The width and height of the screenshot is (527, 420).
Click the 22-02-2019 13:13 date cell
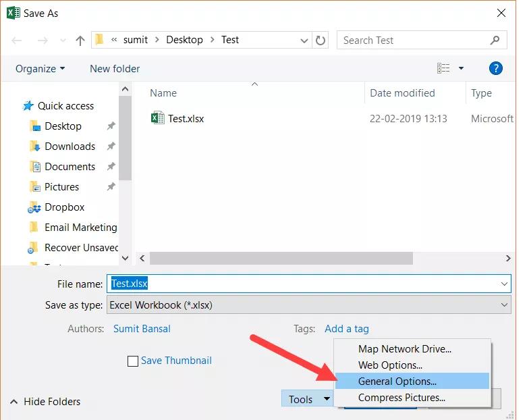[x=408, y=119]
